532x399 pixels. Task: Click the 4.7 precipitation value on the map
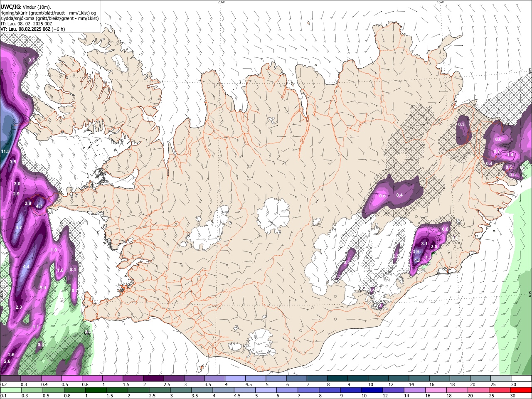19,228
